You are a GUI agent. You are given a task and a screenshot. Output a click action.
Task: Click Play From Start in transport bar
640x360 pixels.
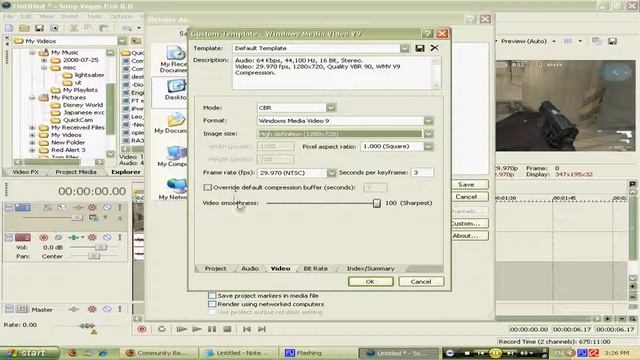pyautogui.click(x=181, y=329)
